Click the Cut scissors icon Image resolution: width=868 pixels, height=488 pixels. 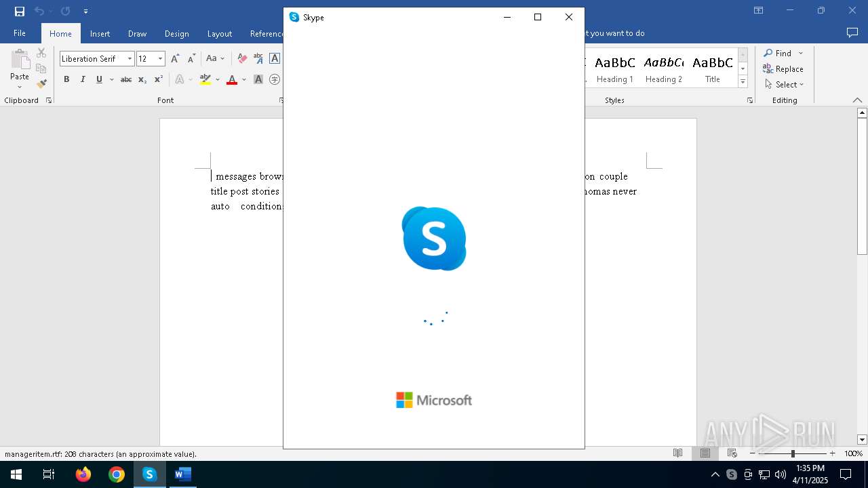tap(41, 53)
